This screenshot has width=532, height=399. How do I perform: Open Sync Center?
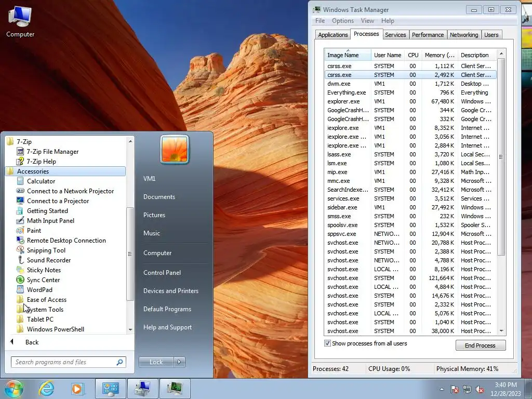click(44, 280)
